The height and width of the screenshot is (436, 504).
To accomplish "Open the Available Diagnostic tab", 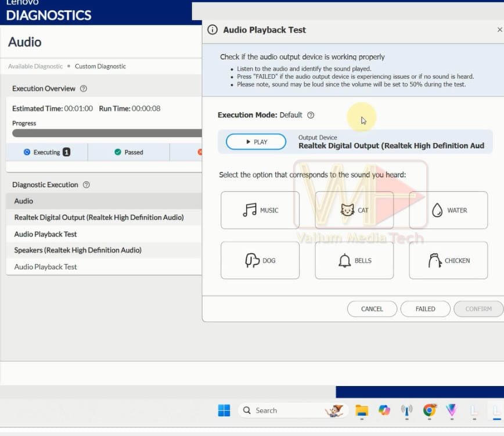I will point(35,66).
